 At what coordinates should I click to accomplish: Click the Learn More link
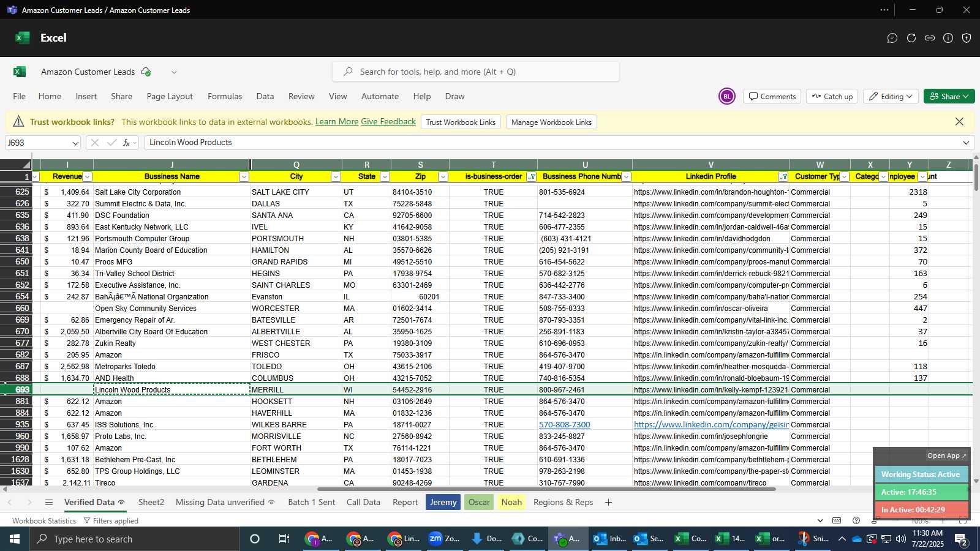(x=337, y=122)
